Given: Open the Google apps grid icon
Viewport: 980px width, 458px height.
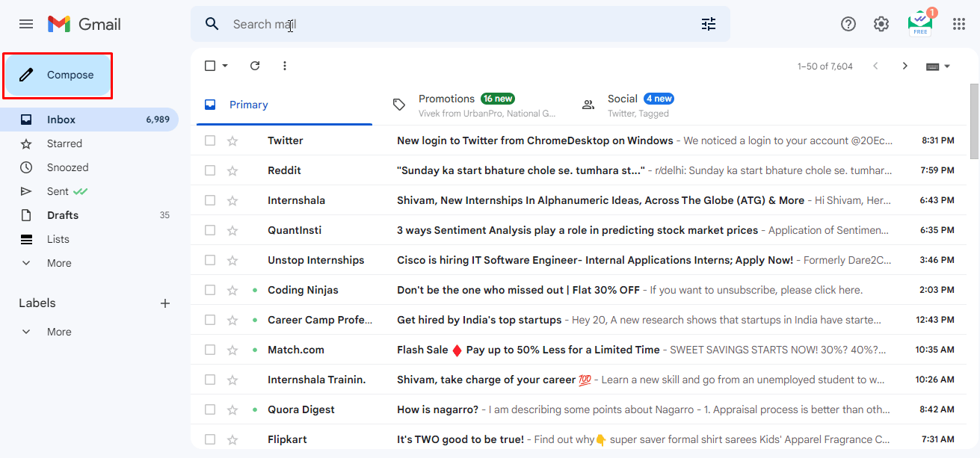Looking at the screenshot, I should click(x=959, y=23).
